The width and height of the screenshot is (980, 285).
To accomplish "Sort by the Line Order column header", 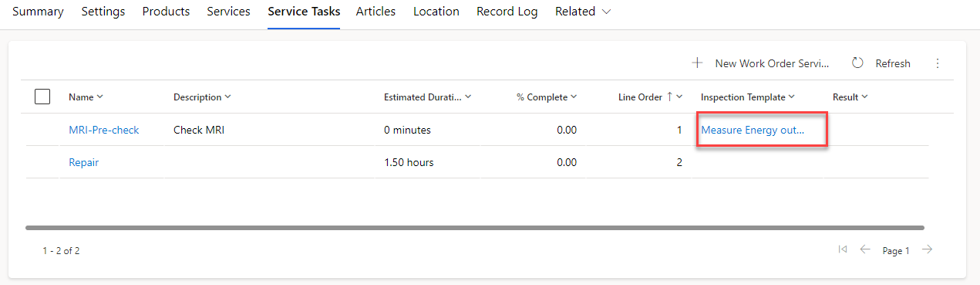I will point(640,97).
